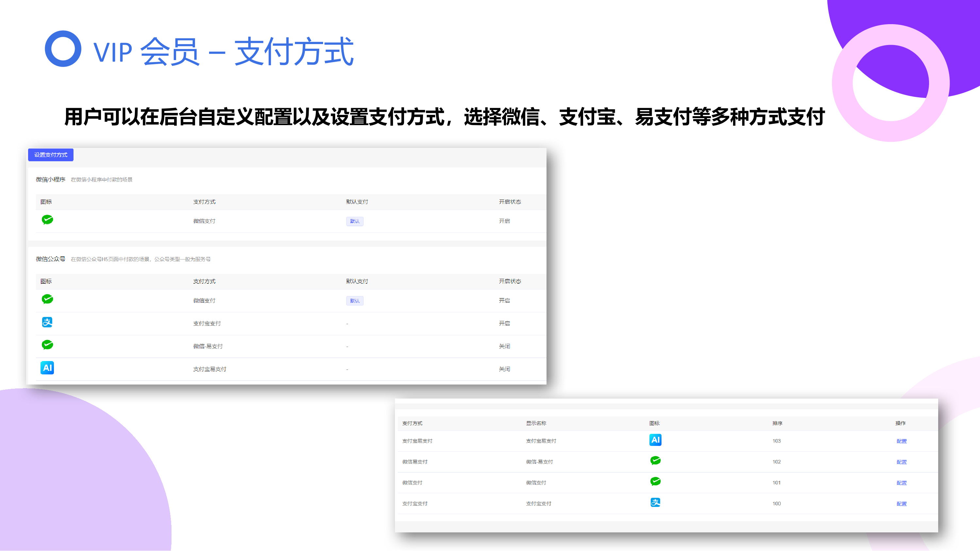Click 关闭 status of 支付宝易支付 row

pos(504,369)
